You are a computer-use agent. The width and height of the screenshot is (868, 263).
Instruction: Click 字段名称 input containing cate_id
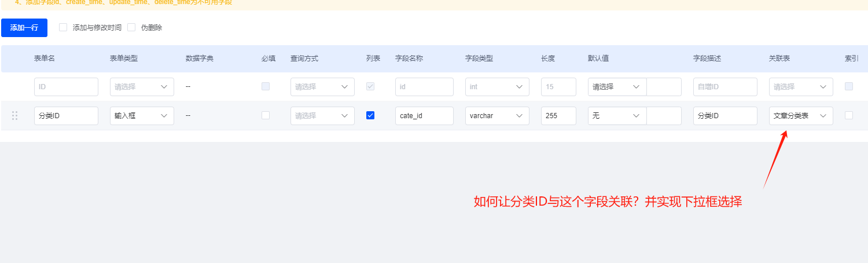coord(424,116)
